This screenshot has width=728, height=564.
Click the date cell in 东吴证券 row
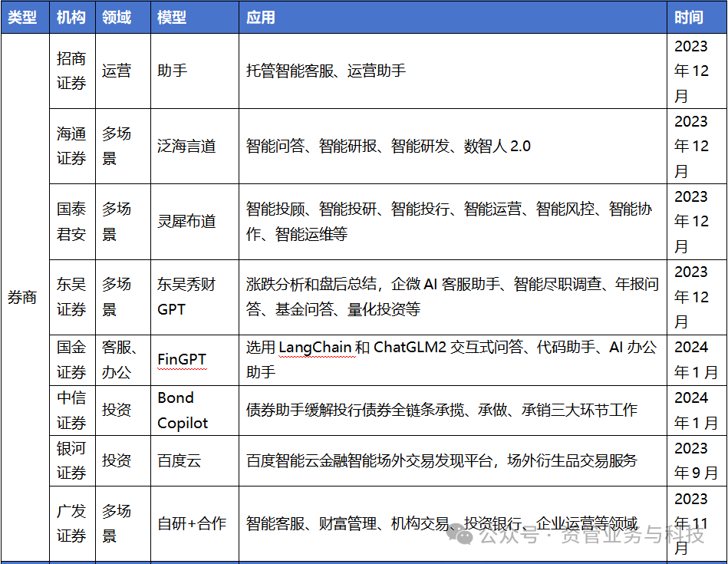(x=697, y=297)
